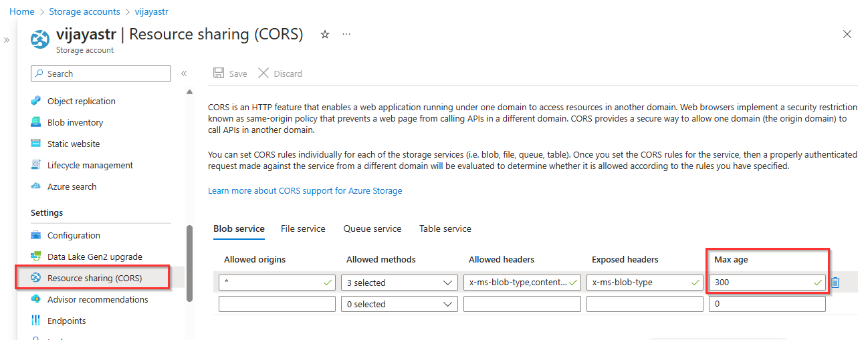Click the Discard X icon
Viewport: 868px width, 340px height.
click(263, 73)
